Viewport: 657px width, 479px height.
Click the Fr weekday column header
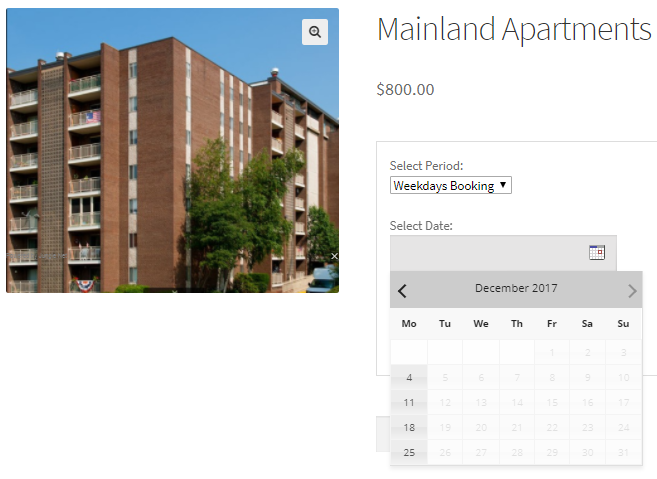552,324
